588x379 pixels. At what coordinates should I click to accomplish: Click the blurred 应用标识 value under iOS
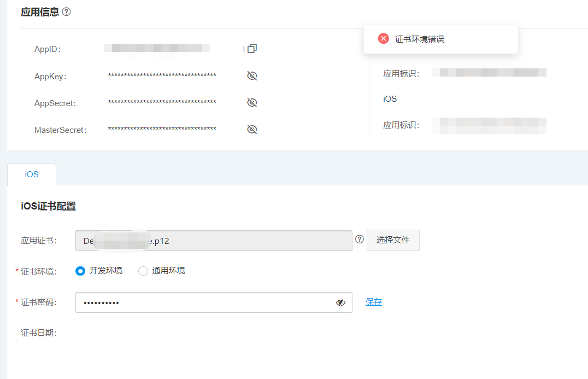[489, 125]
